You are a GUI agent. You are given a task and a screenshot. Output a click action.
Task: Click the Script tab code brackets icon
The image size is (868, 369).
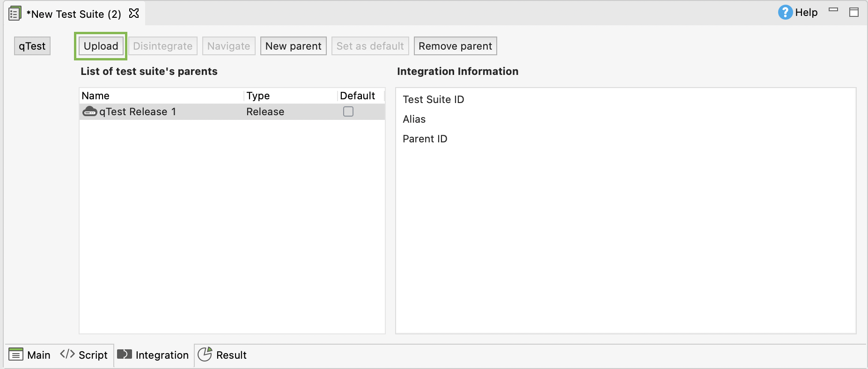coord(67,354)
